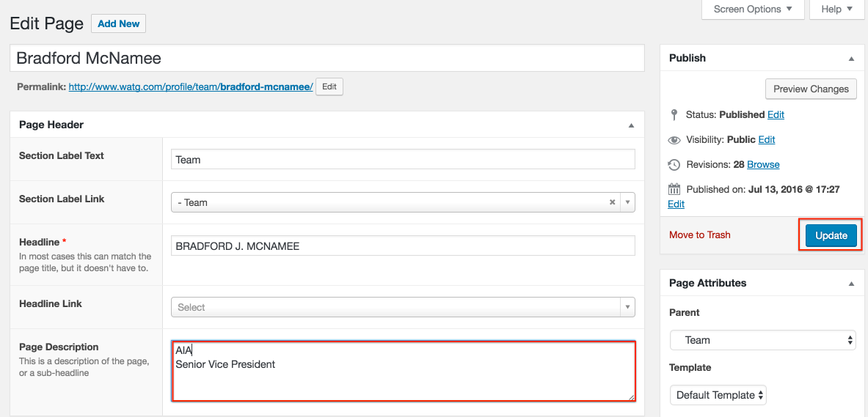
Task: Click the Move to Trash link
Action: 699,235
